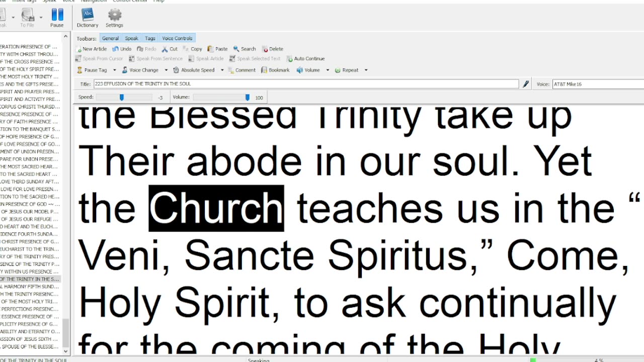The image size is (644, 362).
Task: Select article 'LOVE THIRD SUNDAY AFT...'
Action: (30, 182)
